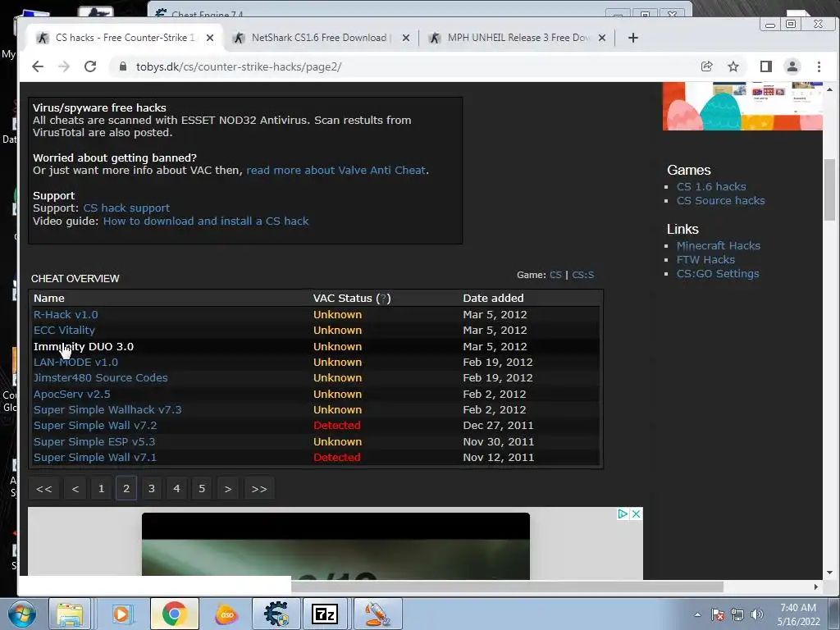The image size is (840, 630).
Task: Close the CS hacks tab
Action: click(x=210, y=38)
